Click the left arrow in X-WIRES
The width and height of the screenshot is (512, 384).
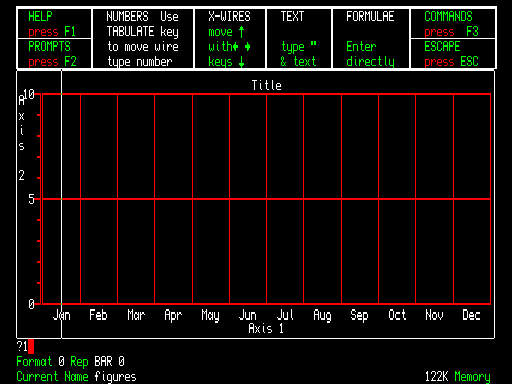pyautogui.click(x=236, y=47)
